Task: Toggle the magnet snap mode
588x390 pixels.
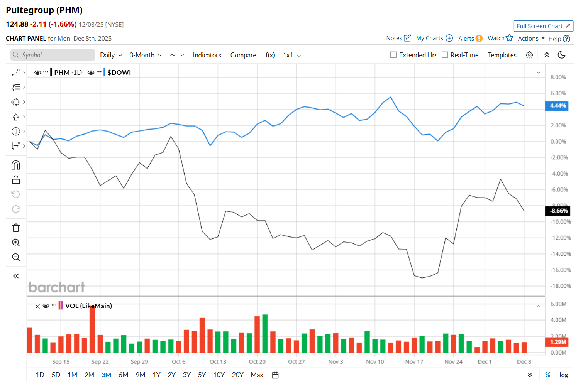Action: tap(16, 165)
